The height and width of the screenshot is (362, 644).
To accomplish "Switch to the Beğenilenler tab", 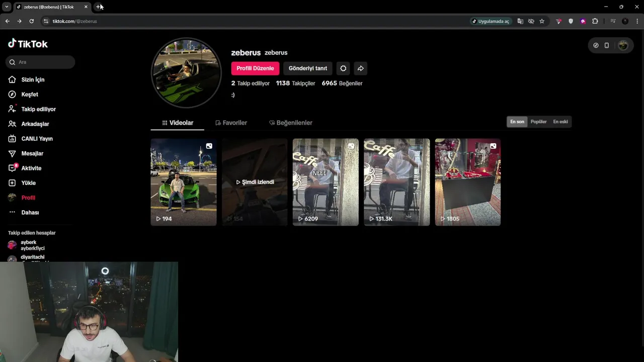I will (291, 123).
